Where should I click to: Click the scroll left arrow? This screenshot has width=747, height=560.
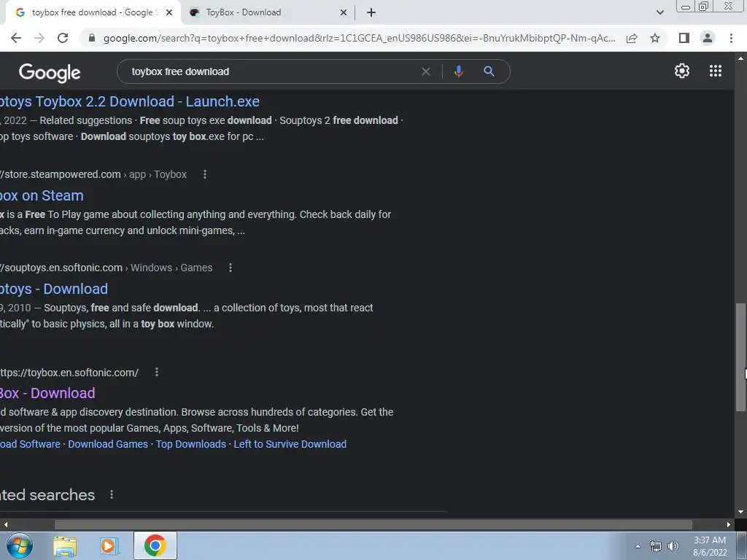pos(5,525)
